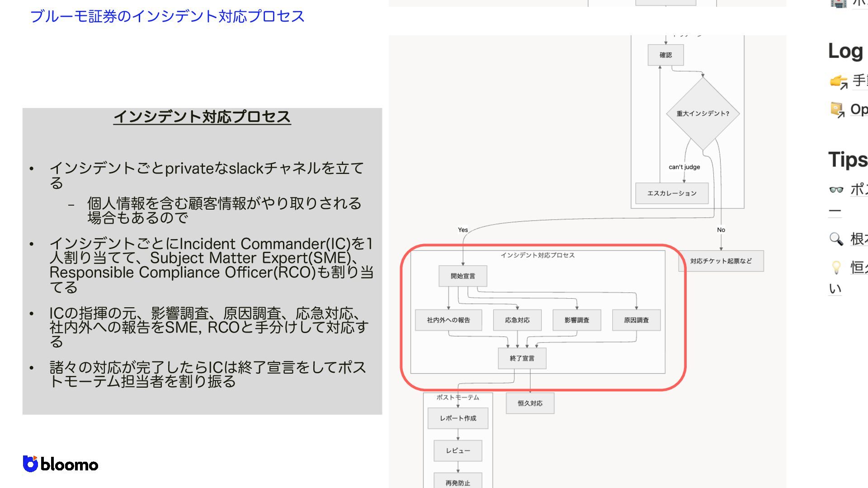Click the pointing hand emoji icon

click(838, 81)
